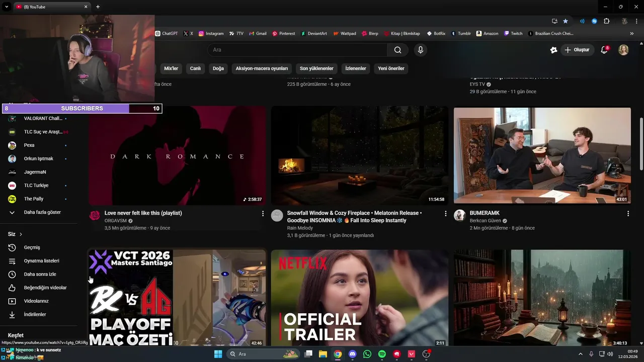The image size is (644, 362).
Task: Open the Orkun Işıtmak subscription
Action: pos(38,159)
